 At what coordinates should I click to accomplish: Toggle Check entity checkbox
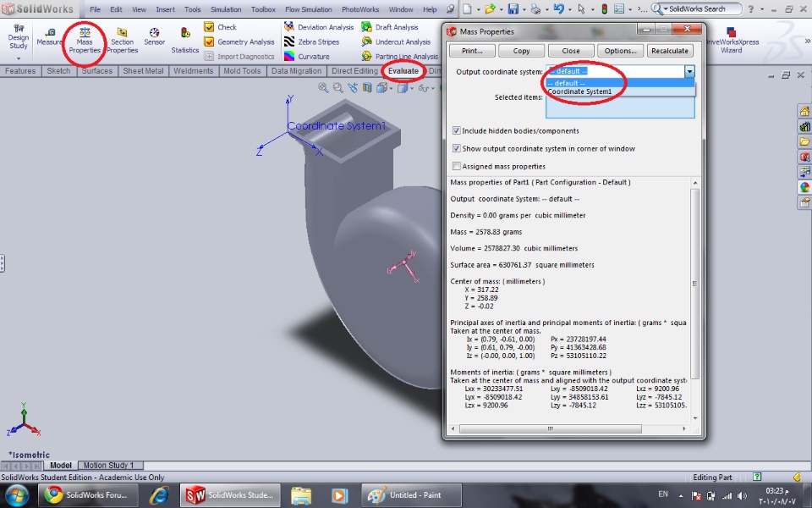pos(209,27)
